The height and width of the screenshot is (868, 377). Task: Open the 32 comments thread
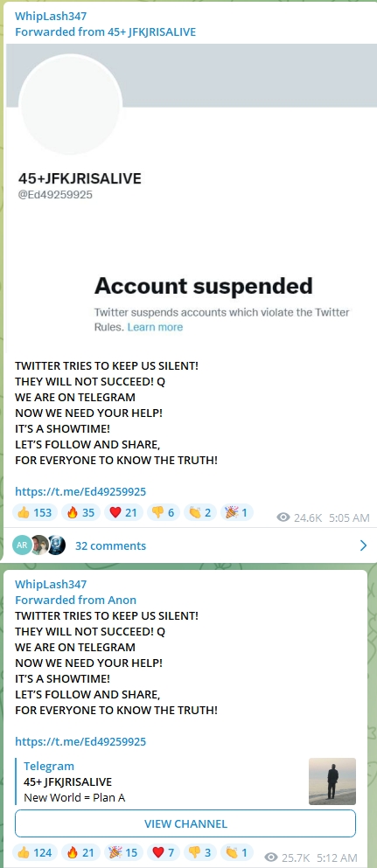(x=111, y=545)
